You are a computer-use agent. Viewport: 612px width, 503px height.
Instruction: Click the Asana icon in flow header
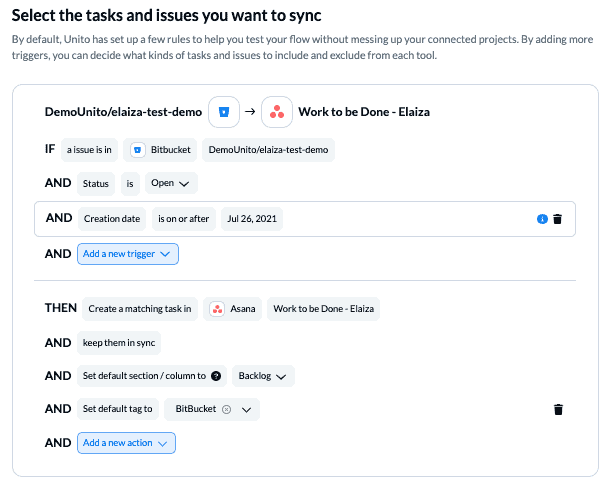click(x=277, y=112)
